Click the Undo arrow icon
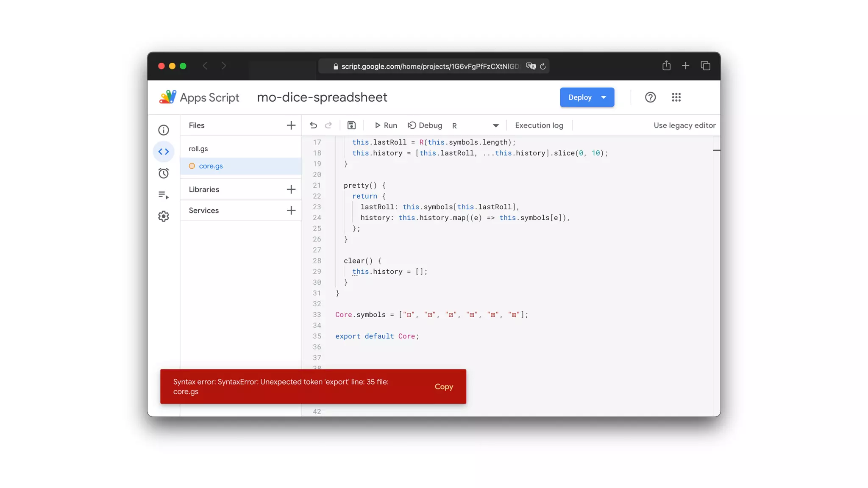The image size is (868, 488). tap(313, 125)
